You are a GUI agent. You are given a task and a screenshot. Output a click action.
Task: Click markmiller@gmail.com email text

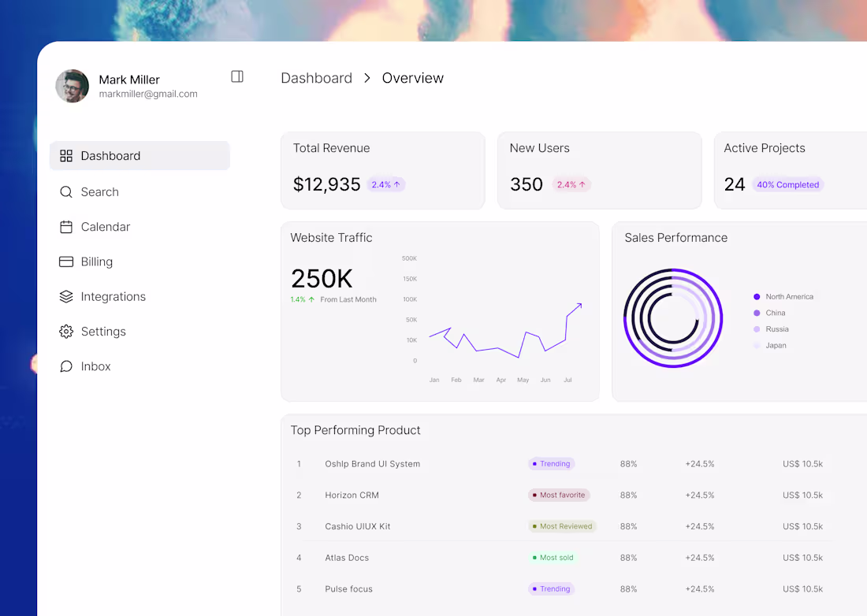(x=148, y=94)
